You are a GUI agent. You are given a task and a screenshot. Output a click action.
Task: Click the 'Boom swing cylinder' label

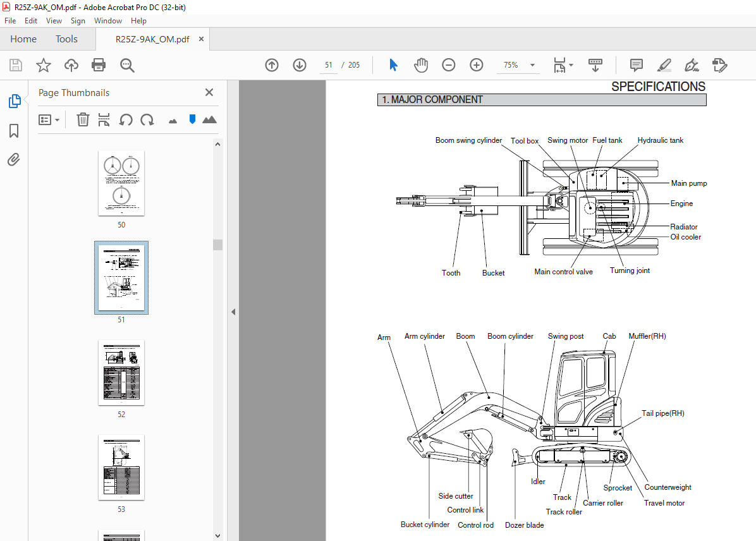click(468, 140)
